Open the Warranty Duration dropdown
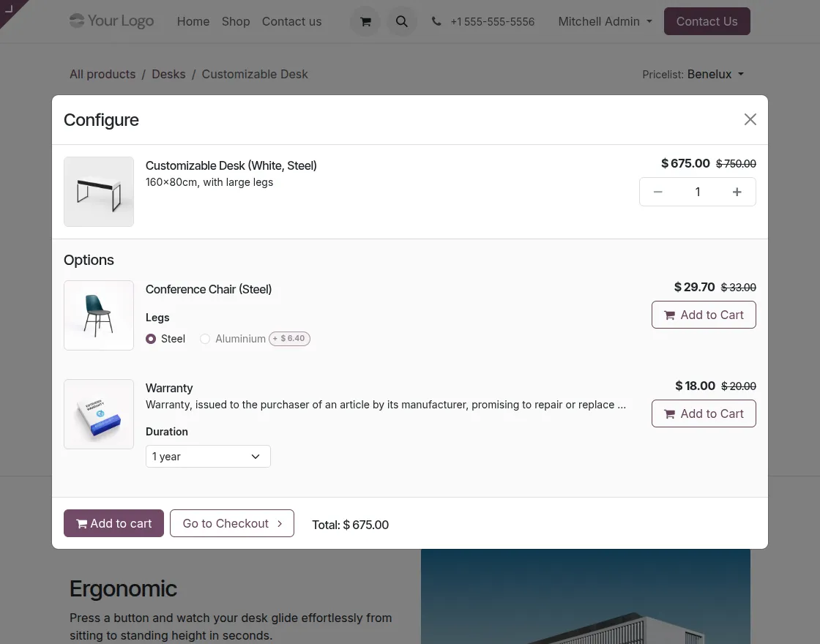Screen dimensions: 820x644 click(x=208, y=456)
